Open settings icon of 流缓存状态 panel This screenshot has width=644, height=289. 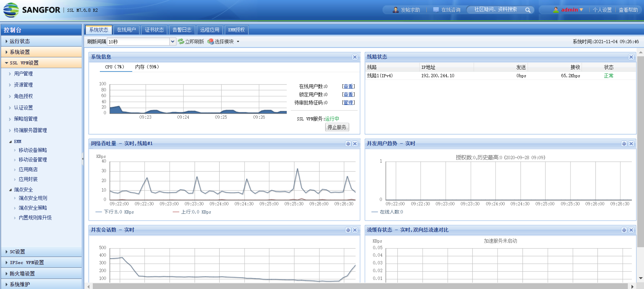(x=624, y=230)
